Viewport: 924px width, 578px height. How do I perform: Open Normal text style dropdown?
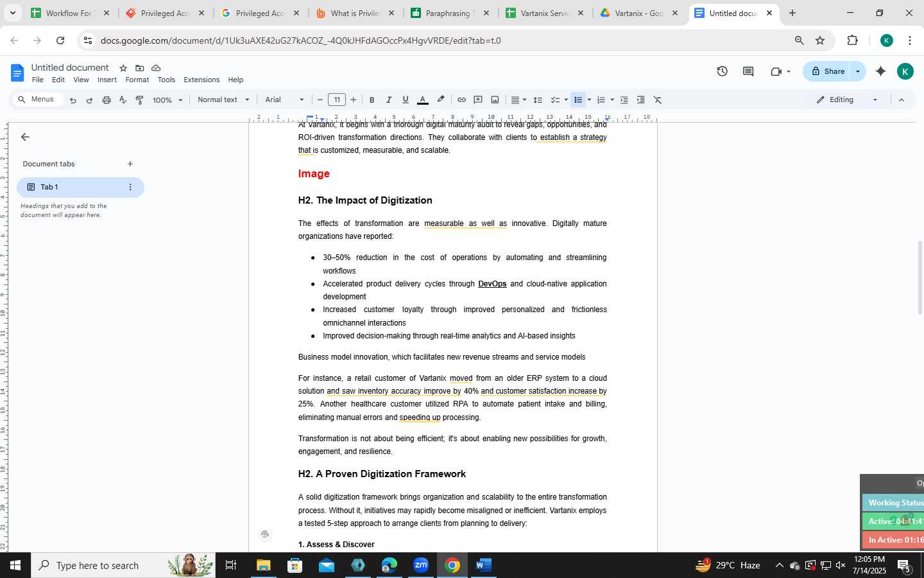coord(223,100)
